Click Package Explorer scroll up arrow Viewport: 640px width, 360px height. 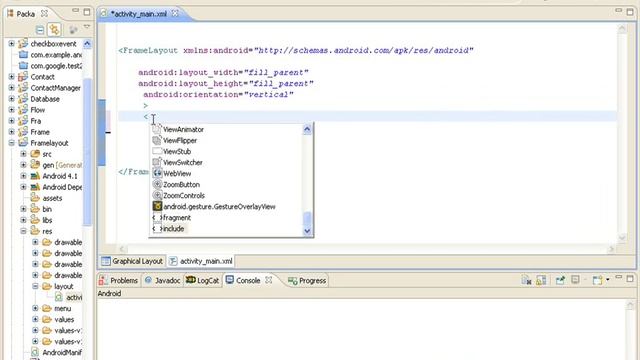coord(87,43)
